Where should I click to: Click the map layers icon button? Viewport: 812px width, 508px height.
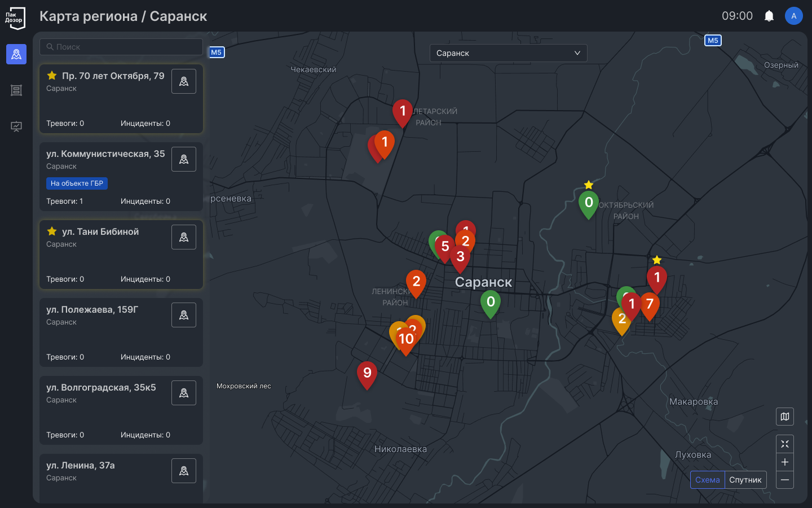[784, 417]
